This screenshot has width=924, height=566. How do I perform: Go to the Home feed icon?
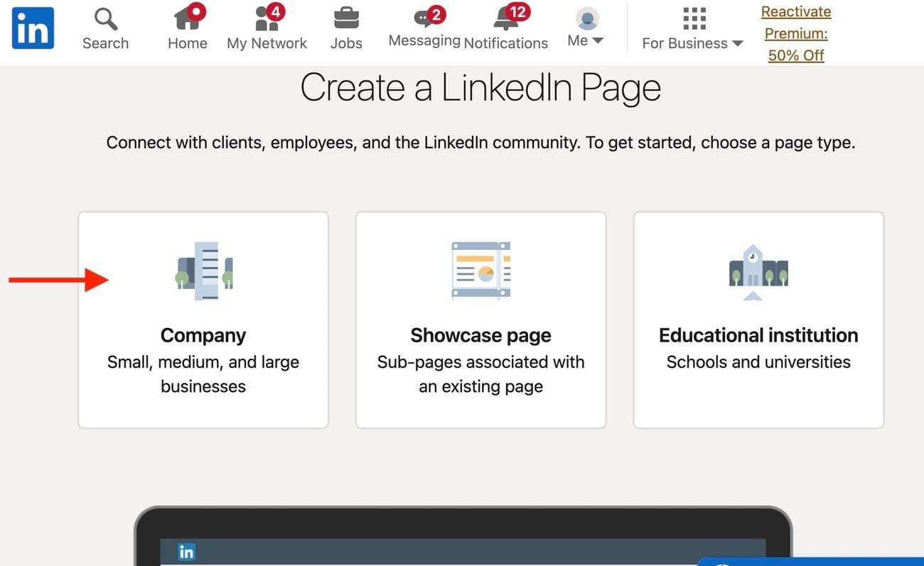tap(188, 18)
